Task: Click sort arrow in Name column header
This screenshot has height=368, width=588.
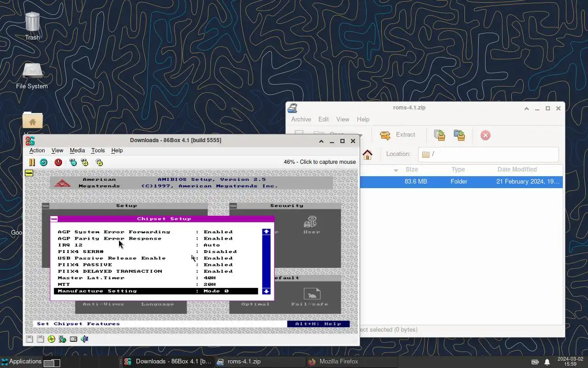Action: coord(396,170)
